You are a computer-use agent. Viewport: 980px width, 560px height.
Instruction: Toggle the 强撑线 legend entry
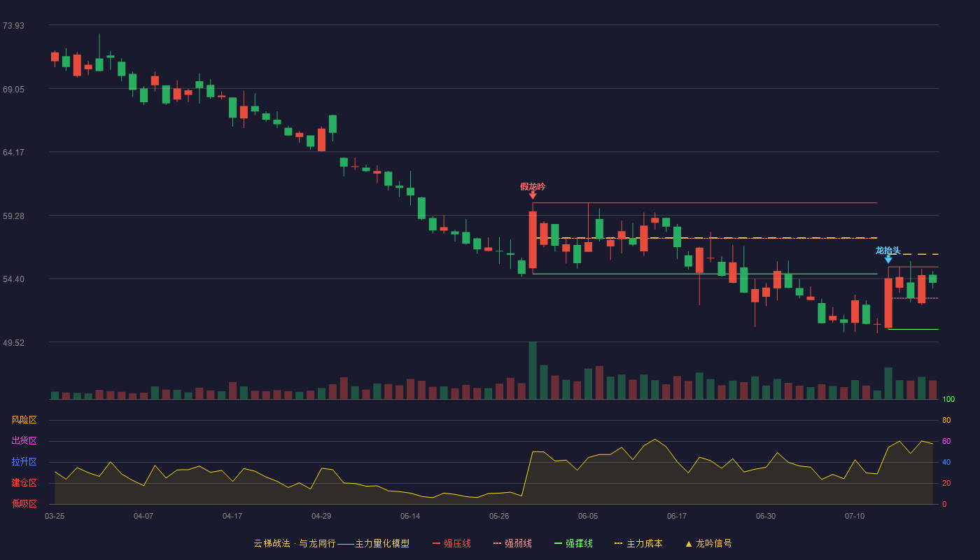573,543
